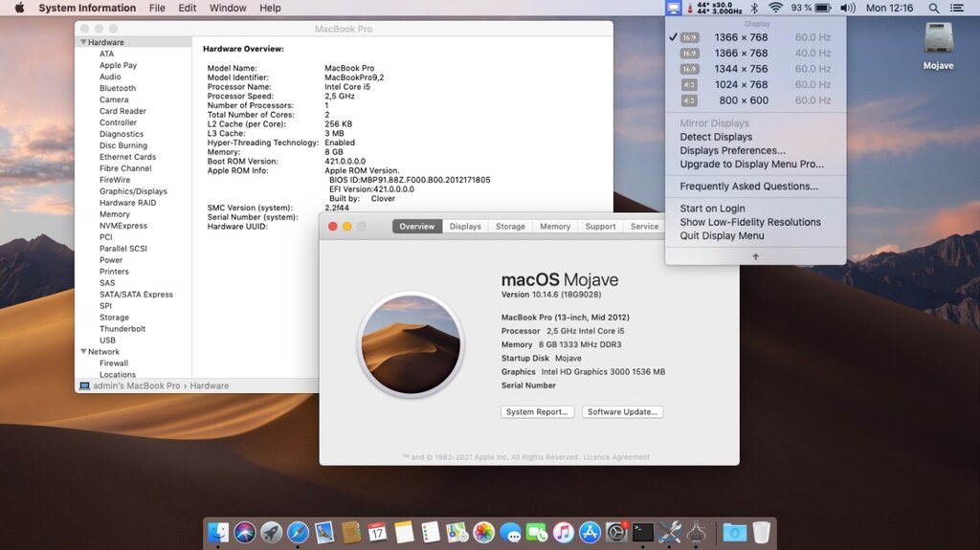Collapse the Network section triangle
The image size is (980, 550).
point(83,351)
